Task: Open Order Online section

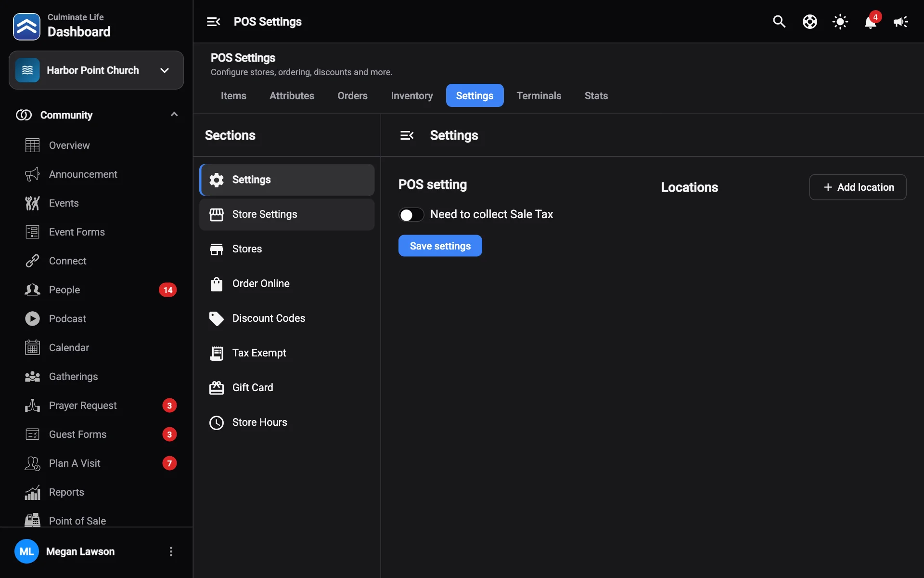Action: tap(287, 284)
